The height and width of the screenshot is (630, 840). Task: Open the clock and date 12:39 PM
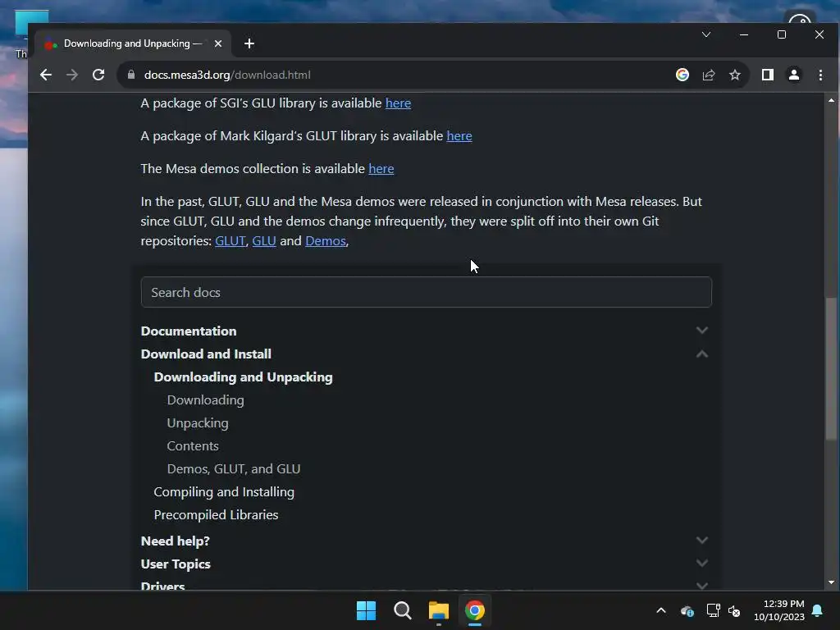point(779,610)
